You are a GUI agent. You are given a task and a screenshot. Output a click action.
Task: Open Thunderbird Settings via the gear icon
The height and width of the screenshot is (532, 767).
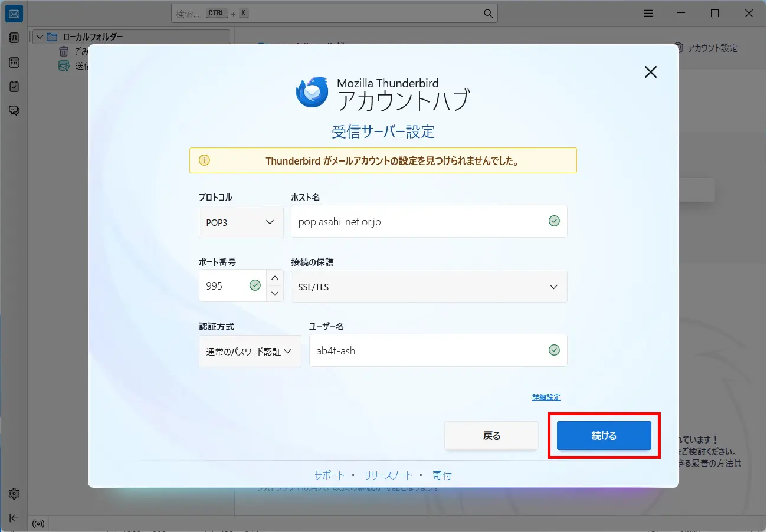click(x=14, y=494)
